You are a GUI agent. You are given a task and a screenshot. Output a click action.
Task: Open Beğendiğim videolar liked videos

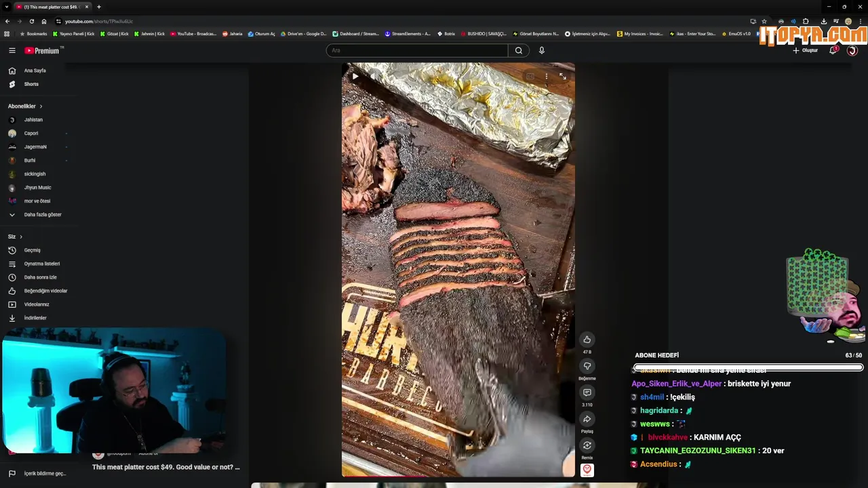click(x=45, y=291)
